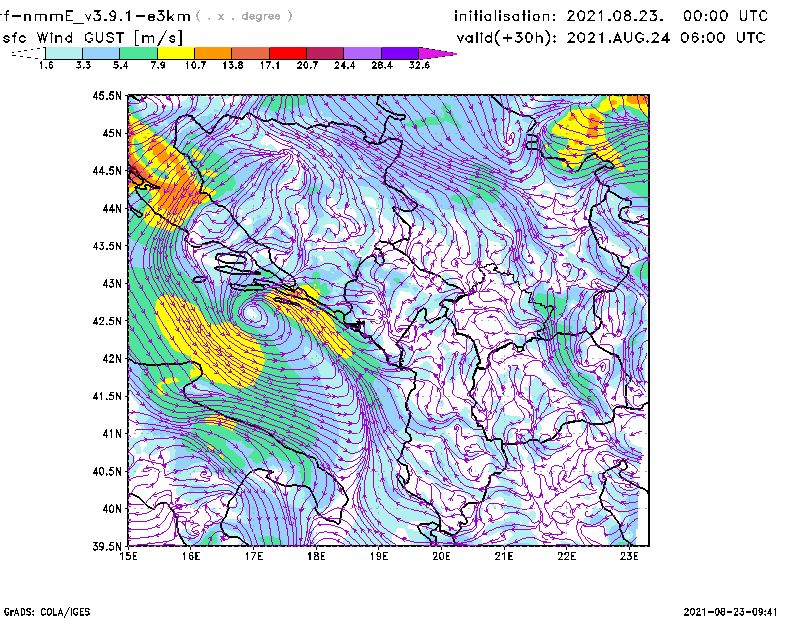The width and height of the screenshot is (800, 618).
Task: Click latitude label '45.5N'
Action: coord(107,95)
